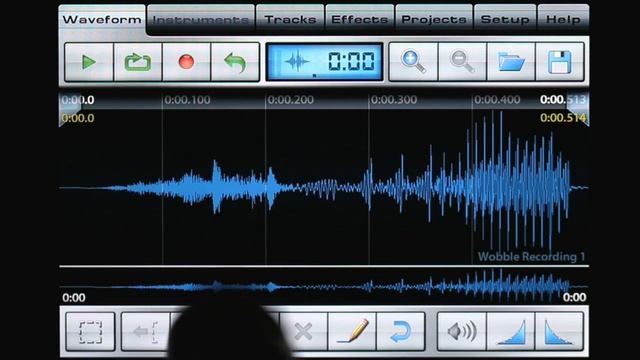Zoom out of the waveform
The height and width of the screenshot is (360, 640).
pos(462,62)
